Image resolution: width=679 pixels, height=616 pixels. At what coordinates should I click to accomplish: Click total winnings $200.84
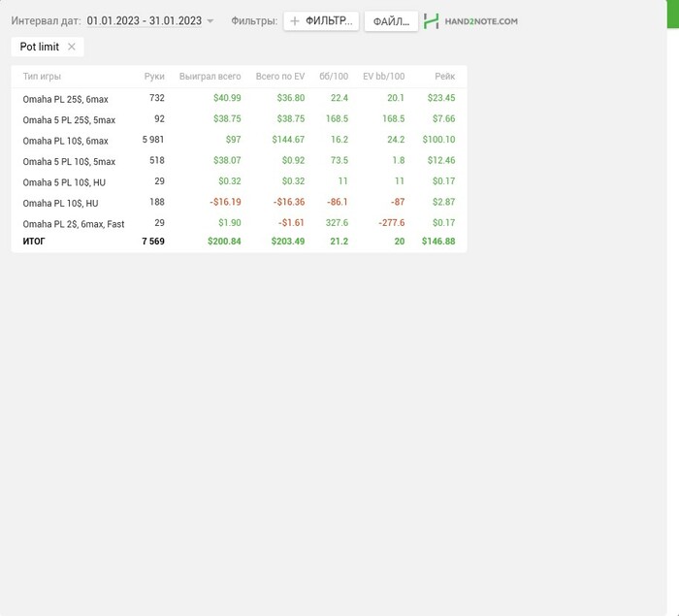pyautogui.click(x=224, y=242)
